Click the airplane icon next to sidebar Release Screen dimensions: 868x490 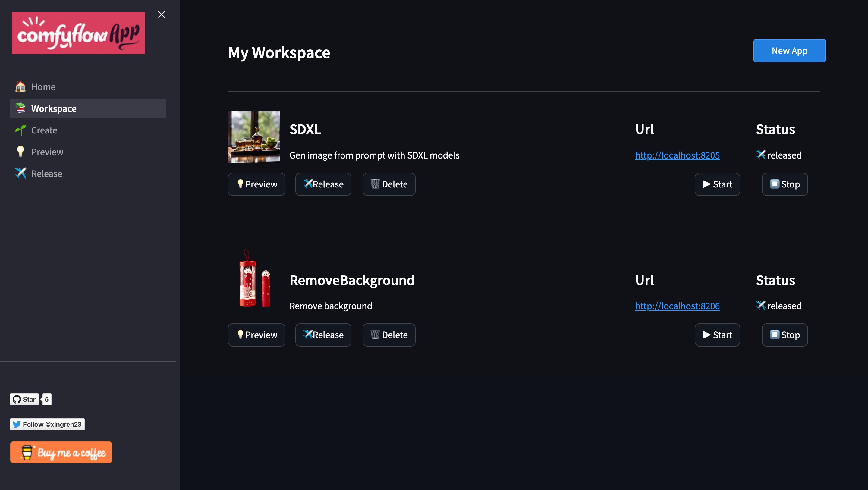click(x=20, y=173)
